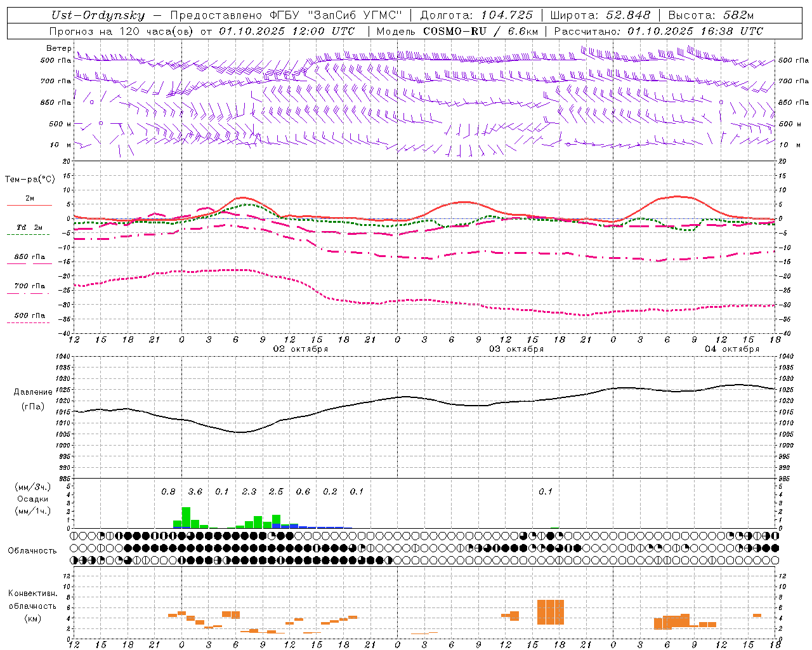Click the 'Долгота: 104.725' header field
812x650 pixels.
tap(476, 16)
